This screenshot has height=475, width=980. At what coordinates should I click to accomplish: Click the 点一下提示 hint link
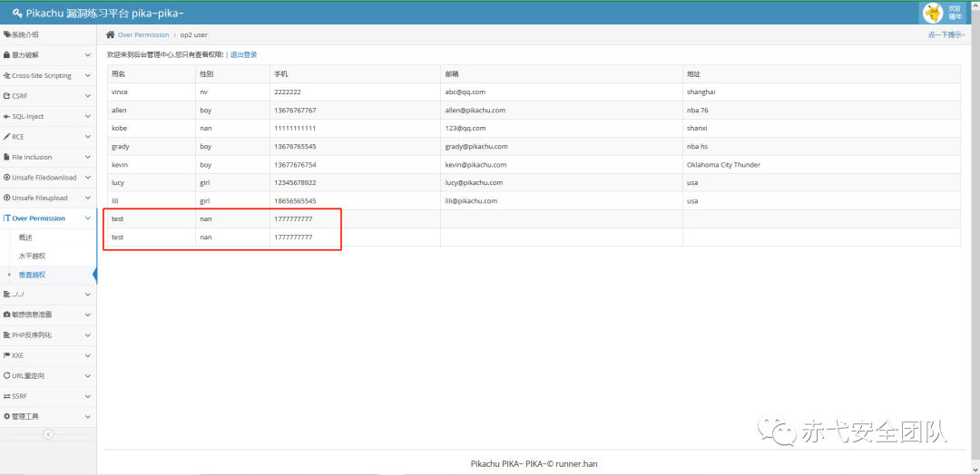pyautogui.click(x=946, y=35)
